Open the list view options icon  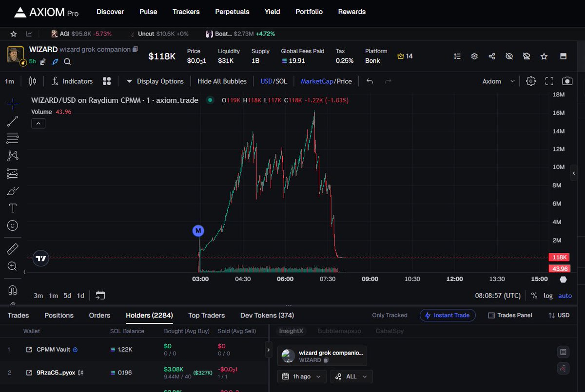[457, 56]
